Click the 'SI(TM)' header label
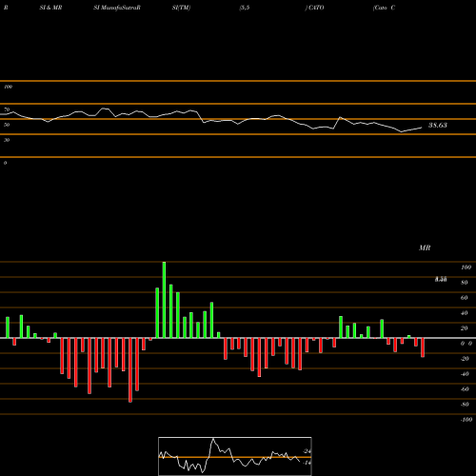Image resolution: width=476 pixels, height=476 pixels. tap(181, 8)
